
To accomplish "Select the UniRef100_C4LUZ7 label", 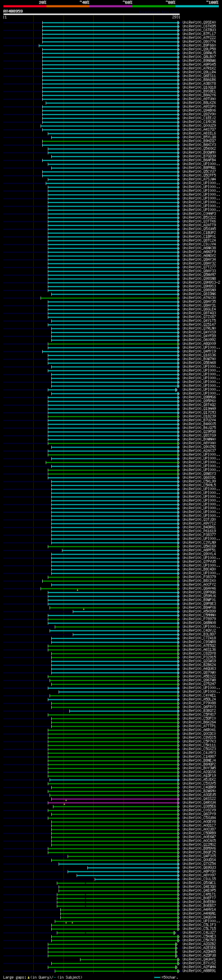I will [x=199, y=932].
